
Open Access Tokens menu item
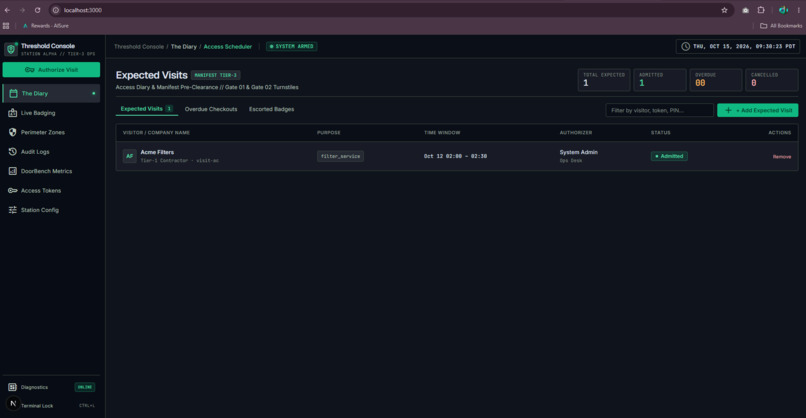click(51, 191)
